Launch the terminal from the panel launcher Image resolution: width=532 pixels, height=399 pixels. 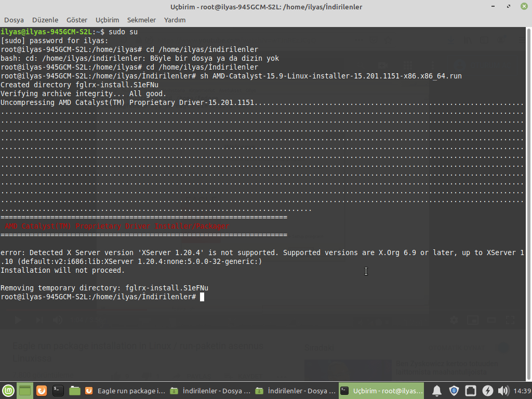click(x=58, y=391)
